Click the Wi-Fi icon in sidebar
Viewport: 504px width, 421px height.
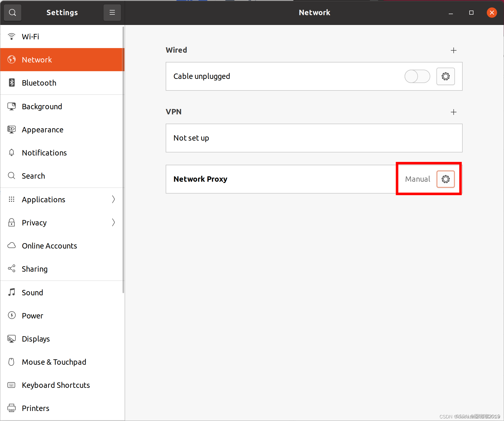[12, 36]
